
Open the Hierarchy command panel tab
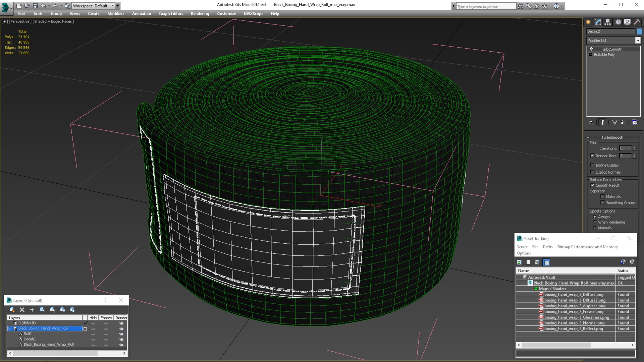point(607,22)
